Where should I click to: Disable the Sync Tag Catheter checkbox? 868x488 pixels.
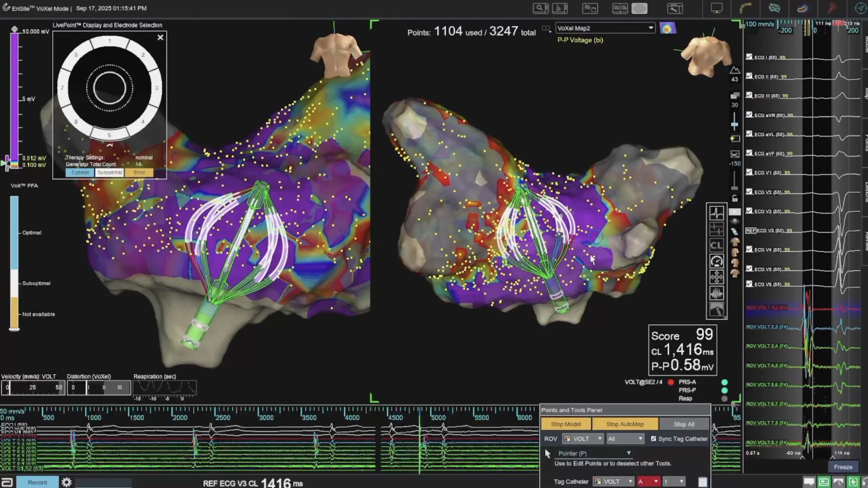(653, 439)
